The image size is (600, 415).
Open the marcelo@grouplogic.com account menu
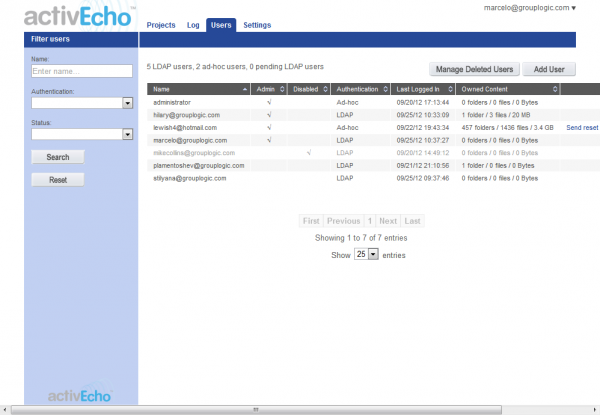(x=530, y=8)
